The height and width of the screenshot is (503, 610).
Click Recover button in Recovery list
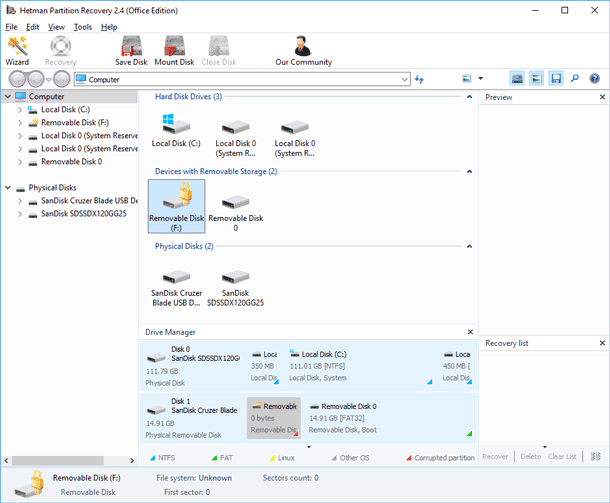(x=495, y=456)
